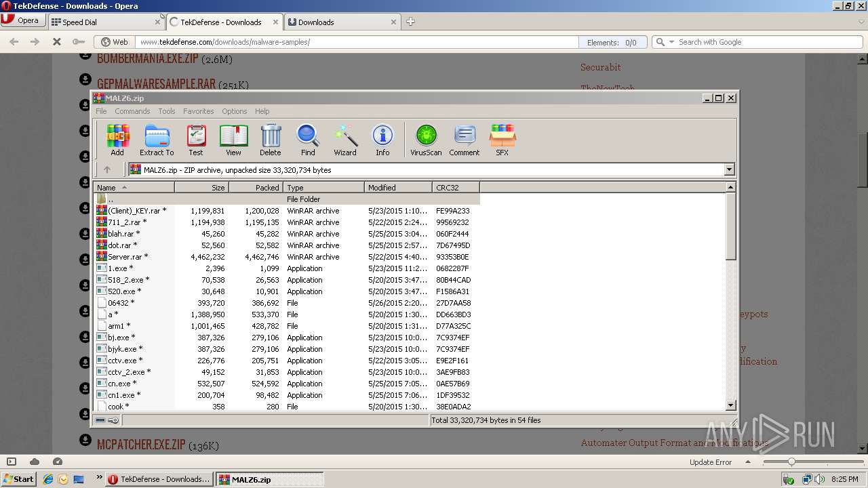
Task: Open the Commands menu
Action: click(132, 111)
